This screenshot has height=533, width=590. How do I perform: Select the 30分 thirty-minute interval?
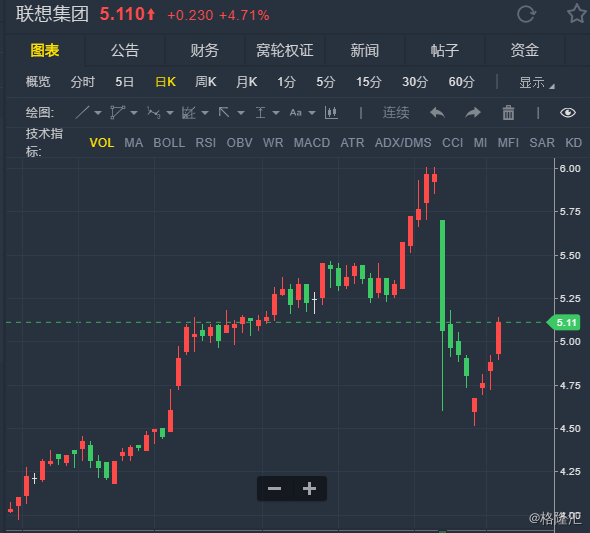coord(415,82)
